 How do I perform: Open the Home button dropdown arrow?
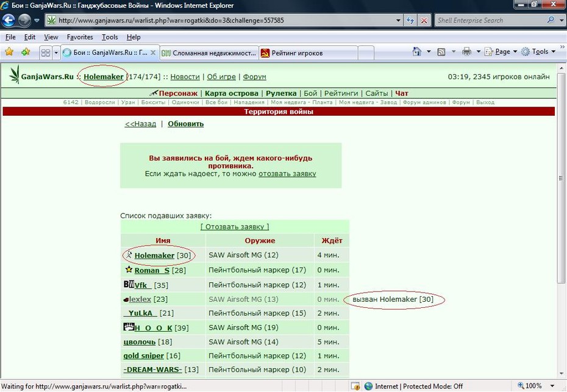[429, 52]
